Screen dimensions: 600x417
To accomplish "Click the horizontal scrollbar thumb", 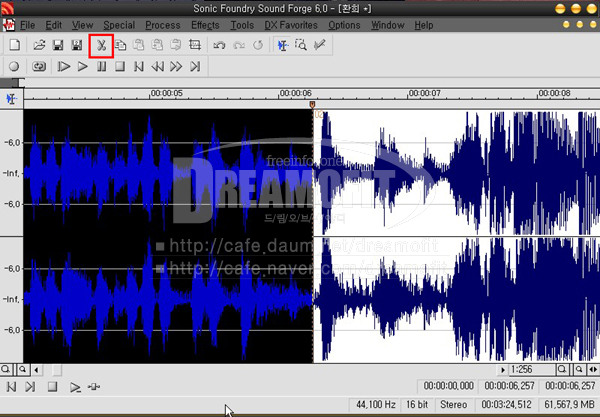I will (57, 370).
